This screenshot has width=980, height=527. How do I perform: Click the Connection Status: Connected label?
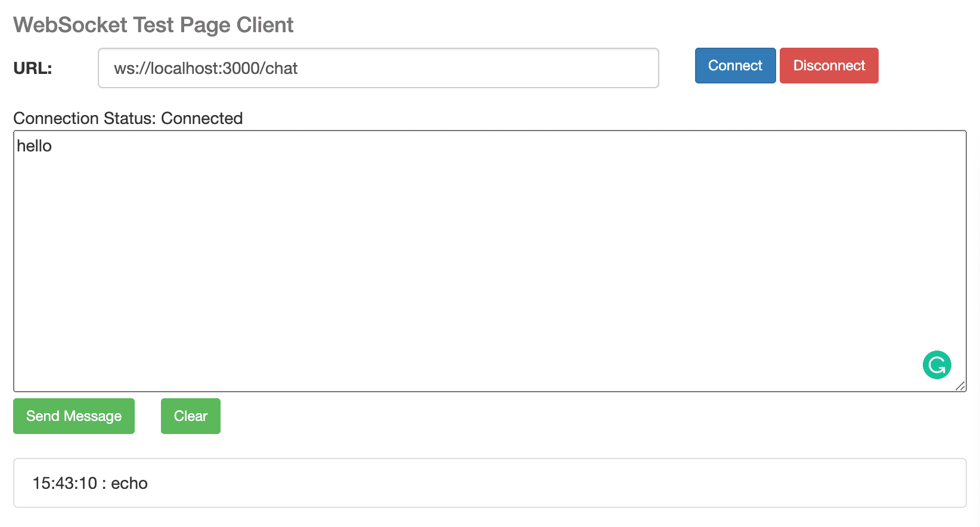coord(128,118)
